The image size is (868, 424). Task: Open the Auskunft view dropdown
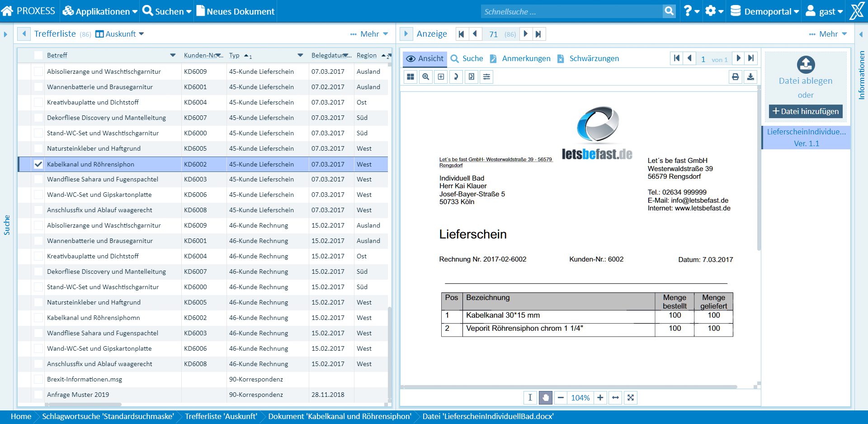pyautogui.click(x=120, y=34)
